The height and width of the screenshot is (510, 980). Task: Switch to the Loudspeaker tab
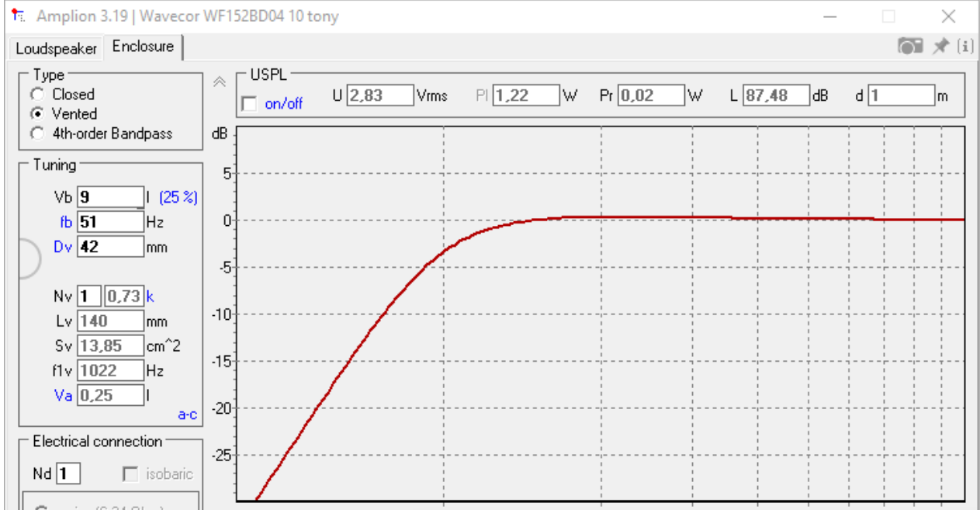[55, 48]
